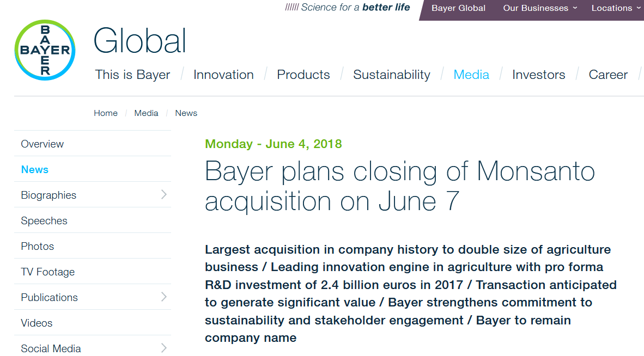Expand the Social Media submenu arrow
Image resolution: width=644 pixels, height=356 pixels.
(x=163, y=348)
